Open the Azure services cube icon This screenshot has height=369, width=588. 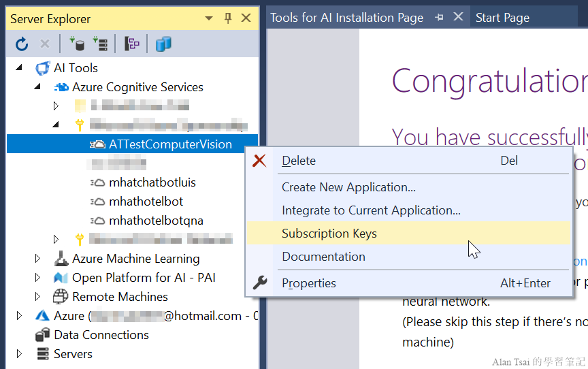(x=163, y=44)
